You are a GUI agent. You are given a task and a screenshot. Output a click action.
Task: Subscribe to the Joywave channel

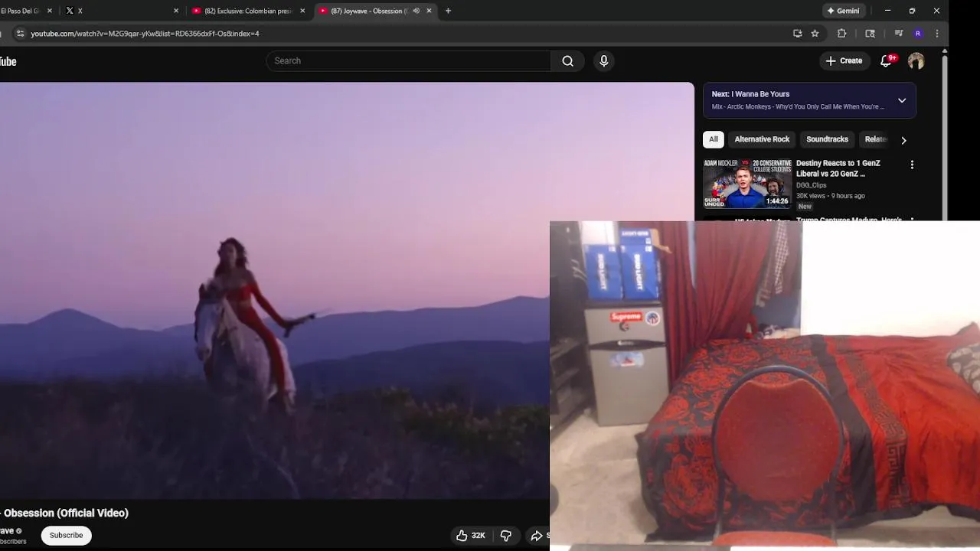pos(66,535)
